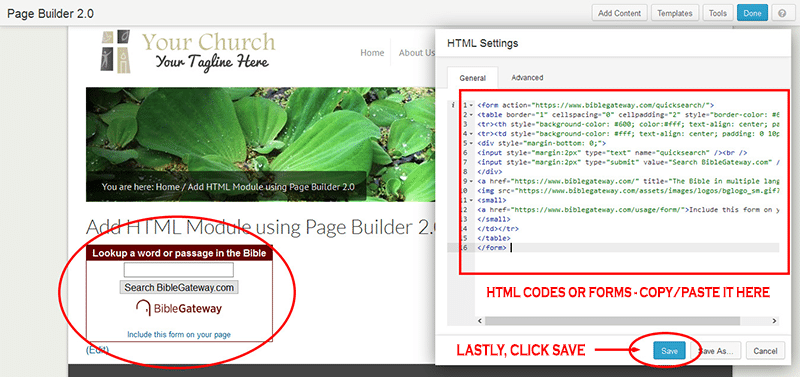The width and height of the screenshot is (800, 377).
Task: Collapse code fold arrow on line 4
Action: point(471,134)
